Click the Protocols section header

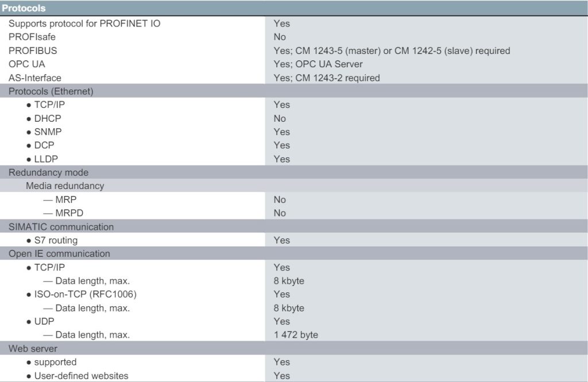[x=24, y=8]
